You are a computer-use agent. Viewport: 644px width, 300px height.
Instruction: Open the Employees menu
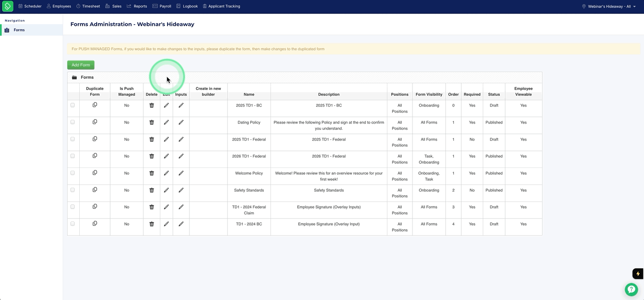59,6
